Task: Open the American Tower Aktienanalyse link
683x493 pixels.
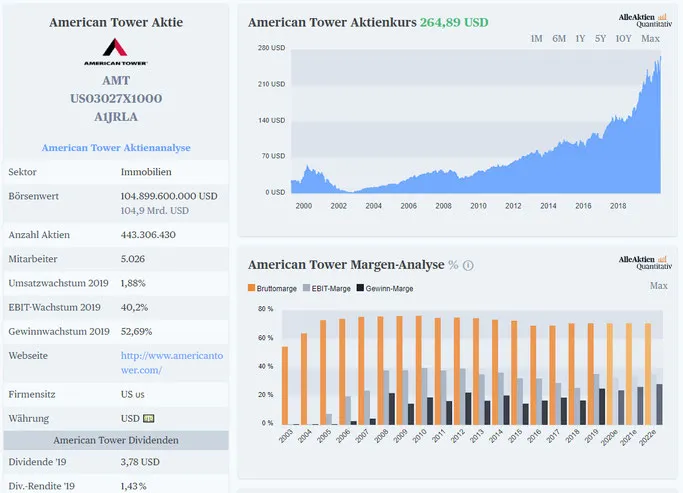Action: coord(116,148)
